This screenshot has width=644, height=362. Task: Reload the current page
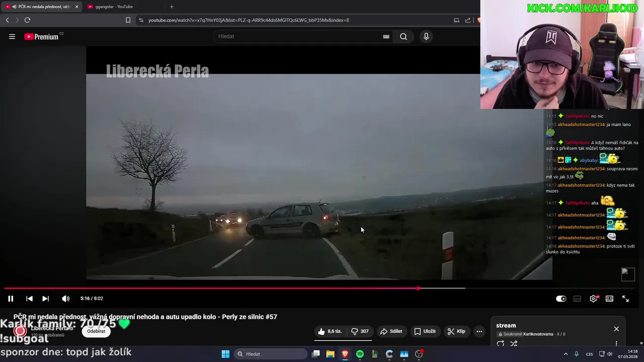pos(27,20)
